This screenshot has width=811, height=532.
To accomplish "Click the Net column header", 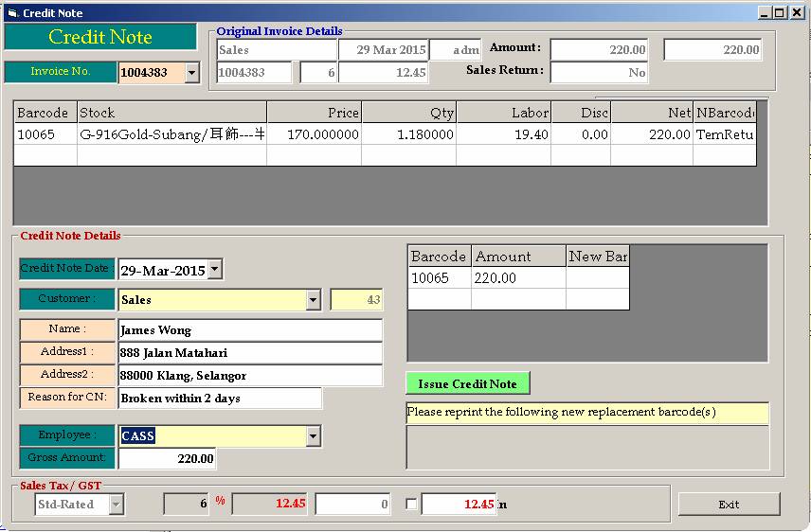I will (x=652, y=113).
